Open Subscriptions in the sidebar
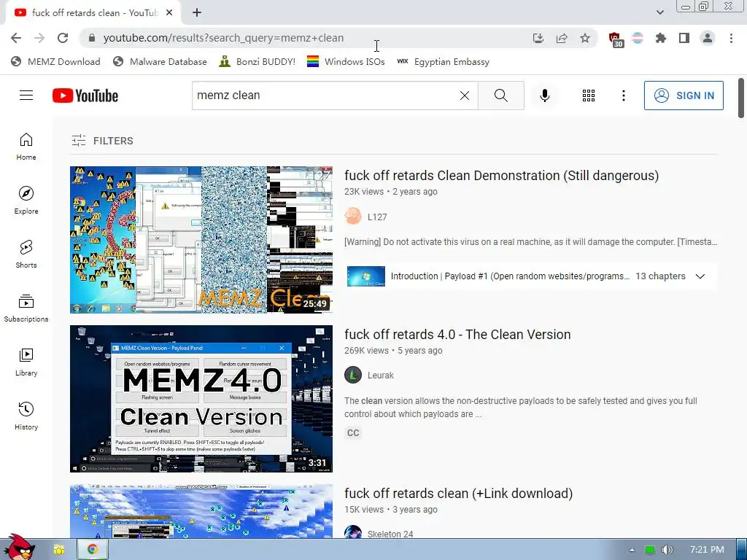747x560 pixels. tap(26, 308)
